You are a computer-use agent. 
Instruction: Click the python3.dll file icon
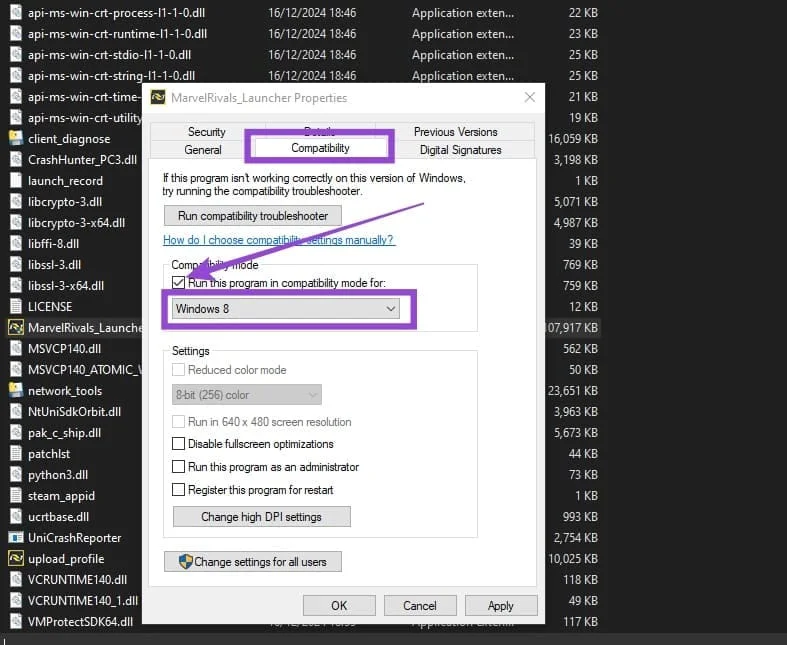(16, 475)
